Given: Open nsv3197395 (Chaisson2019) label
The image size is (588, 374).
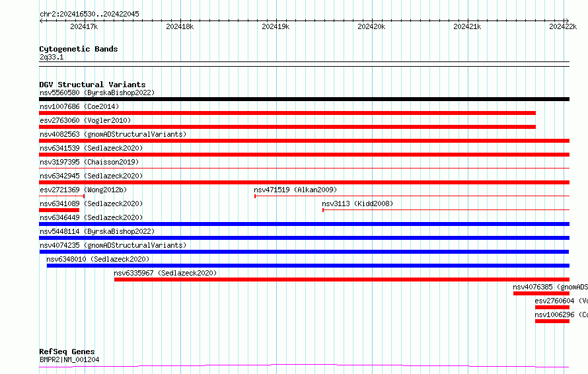Looking at the screenshot, I should [89, 162].
